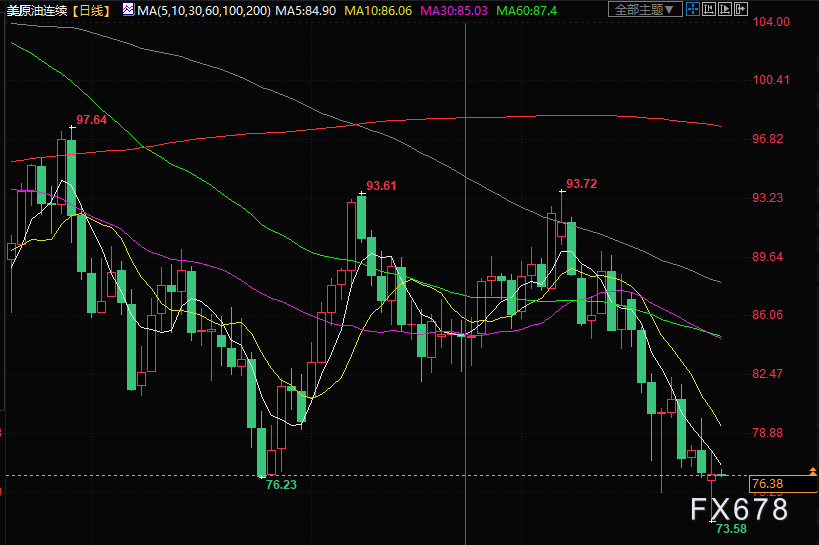Click the MA5:84.90 value
This screenshot has width=819, height=545.
point(306,10)
